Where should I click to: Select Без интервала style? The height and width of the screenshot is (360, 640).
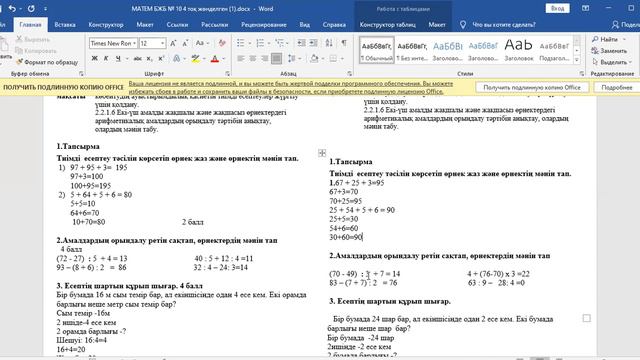tap(412, 50)
